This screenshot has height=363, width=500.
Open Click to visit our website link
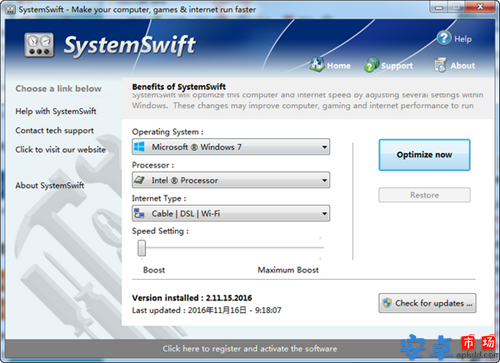click(60, 150)
